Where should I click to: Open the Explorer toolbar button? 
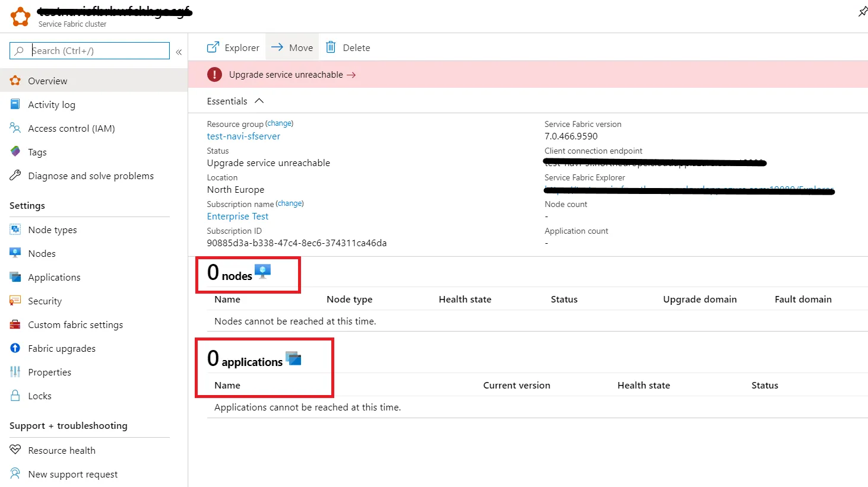tap(233, 47)
